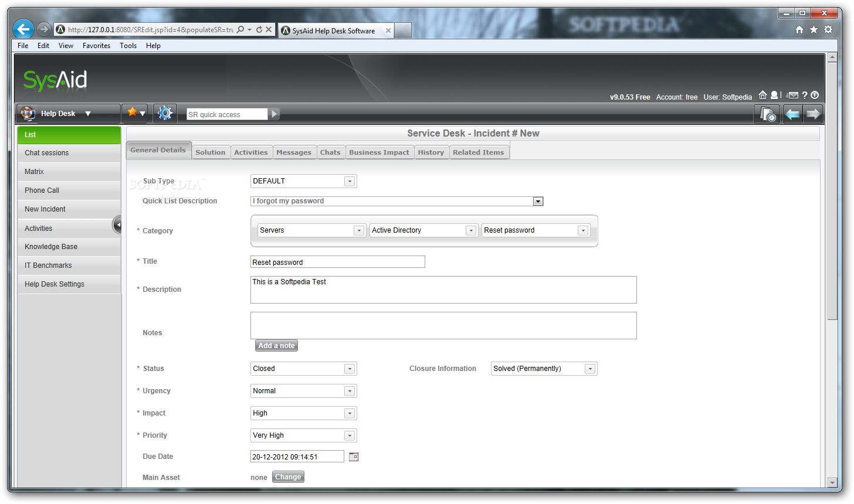Open Help Desk Settings in the sidebar
This screenshot has width=854, height=504.
69,284
